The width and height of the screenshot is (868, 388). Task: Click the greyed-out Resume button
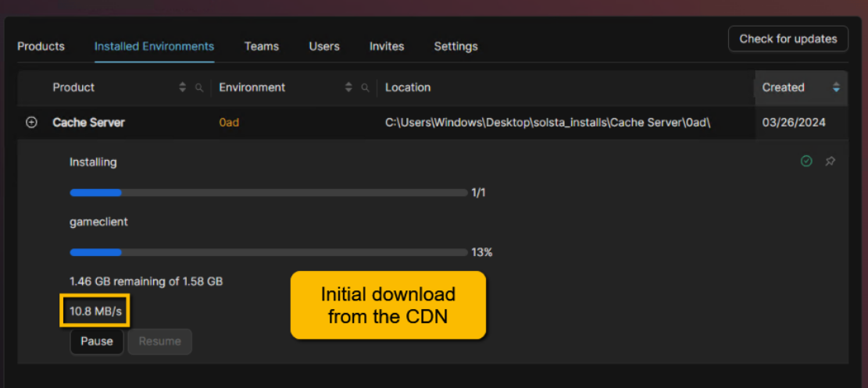[x=160, y=341]
